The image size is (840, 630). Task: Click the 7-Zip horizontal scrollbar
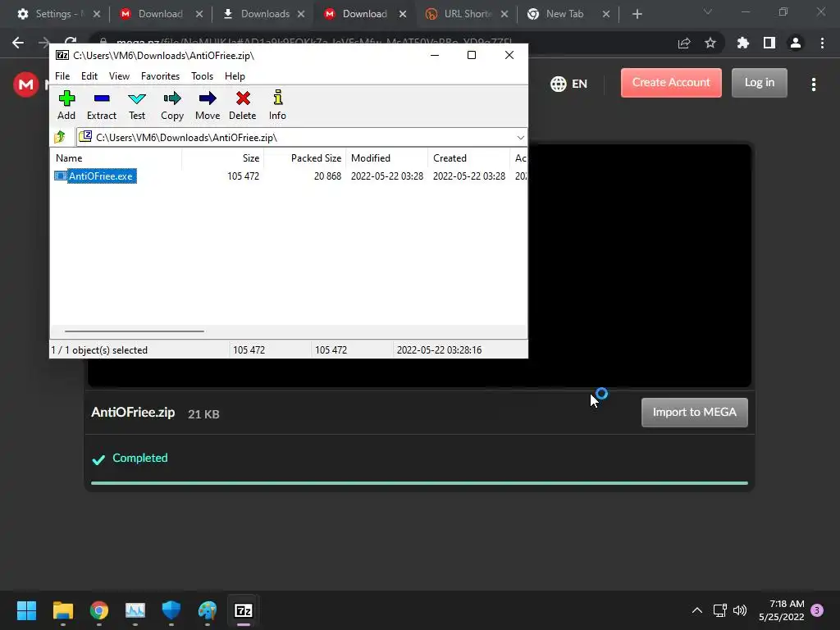click(134, 331)
